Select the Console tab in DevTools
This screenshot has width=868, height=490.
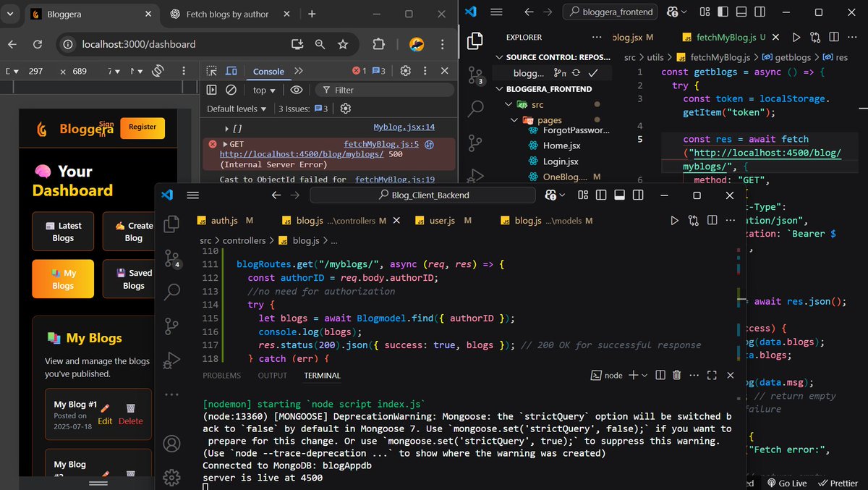[x=268, y=72]
